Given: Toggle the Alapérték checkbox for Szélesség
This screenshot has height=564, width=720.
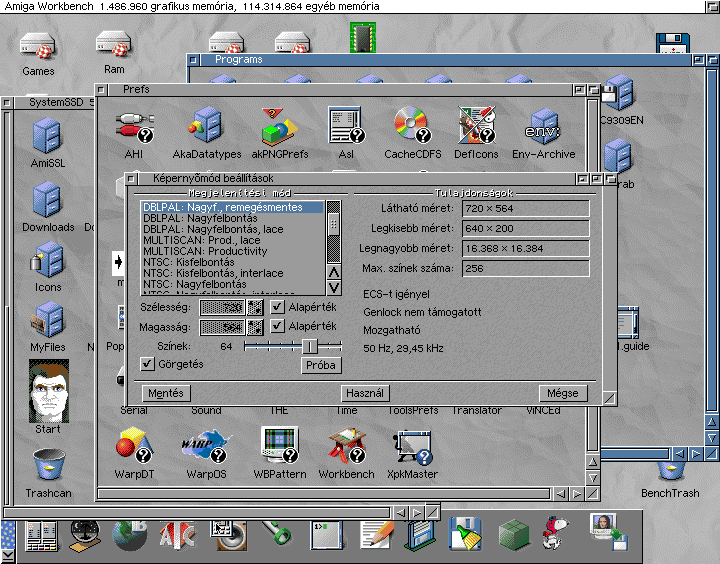Looking at the screenshot, I should (x=278, y=307).
